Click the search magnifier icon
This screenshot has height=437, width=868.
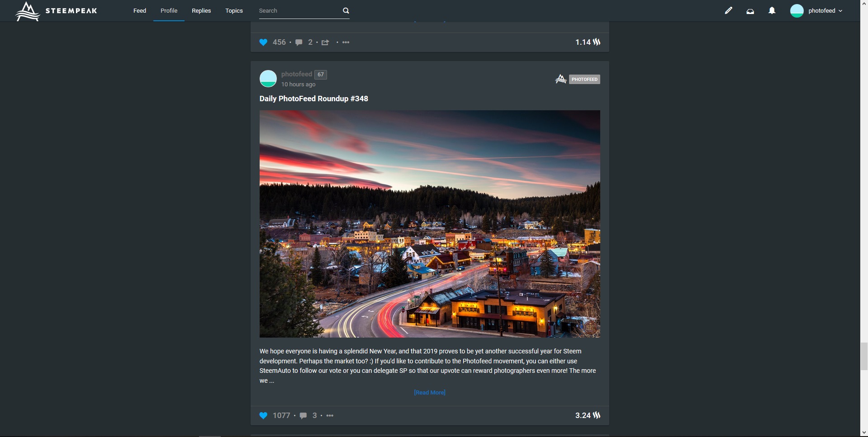pyautogui.click(x=346, y=11)
